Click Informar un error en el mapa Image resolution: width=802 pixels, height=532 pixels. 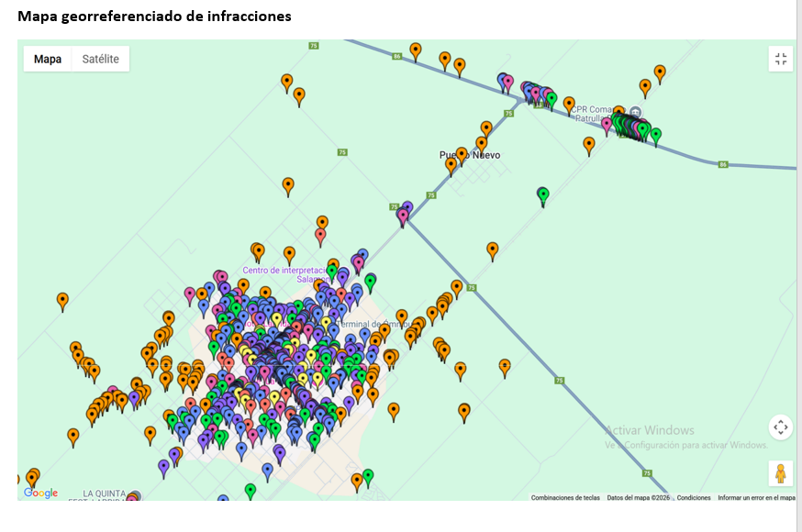(756, 498)
